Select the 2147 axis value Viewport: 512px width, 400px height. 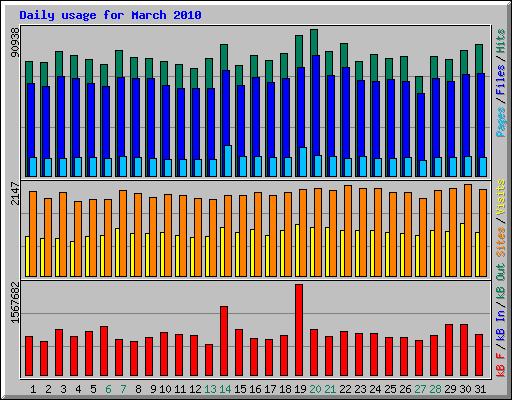pos(15,193)
